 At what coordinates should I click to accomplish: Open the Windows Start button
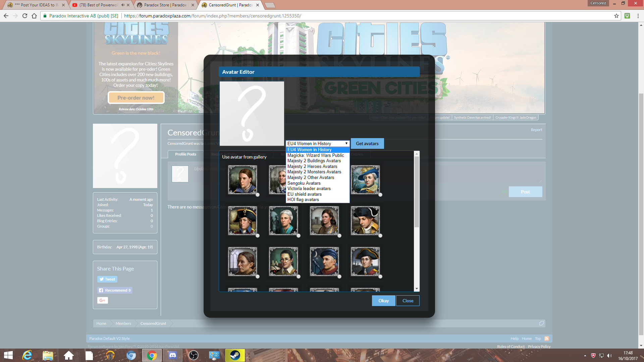tap(8, 355)
